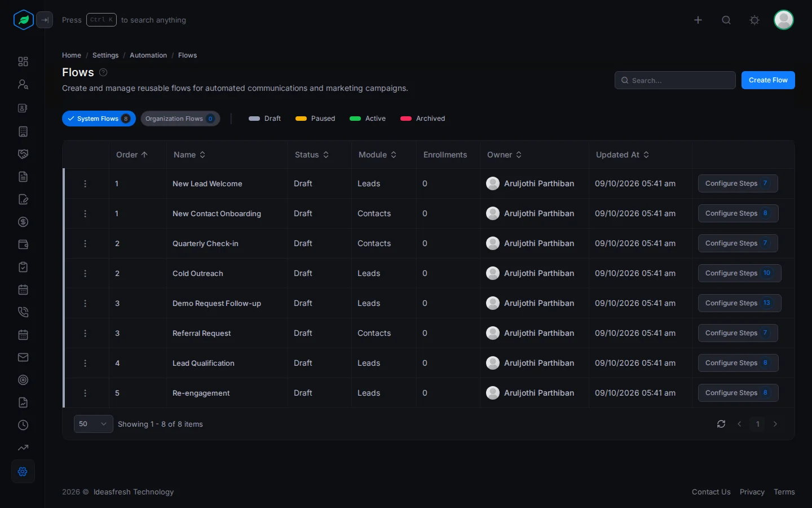Open the Terms footer link
Viewport: 812px width, 508px height.
[784, 492]
